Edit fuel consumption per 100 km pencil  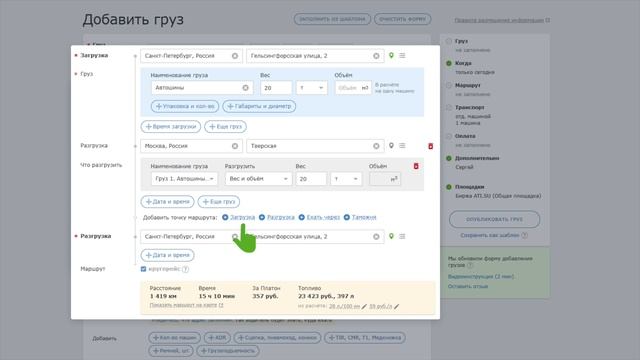364,307
